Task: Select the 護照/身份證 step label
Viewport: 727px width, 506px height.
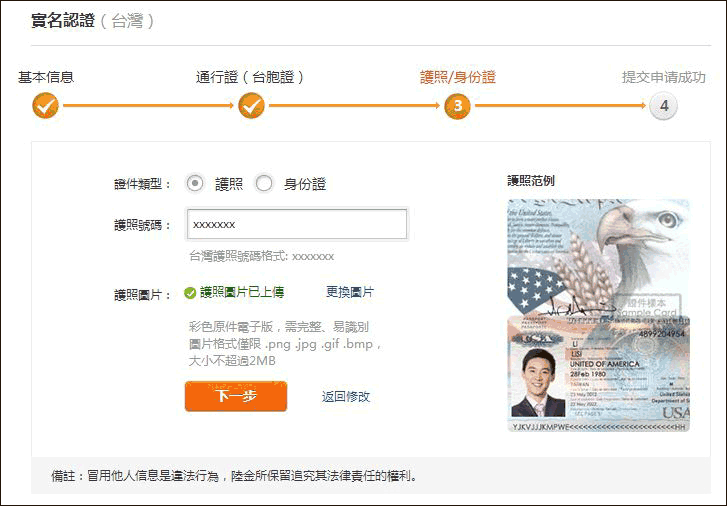Action: 457,77
